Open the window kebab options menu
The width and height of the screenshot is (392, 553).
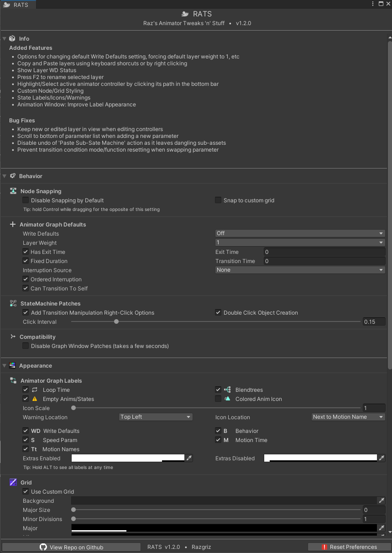374,4
